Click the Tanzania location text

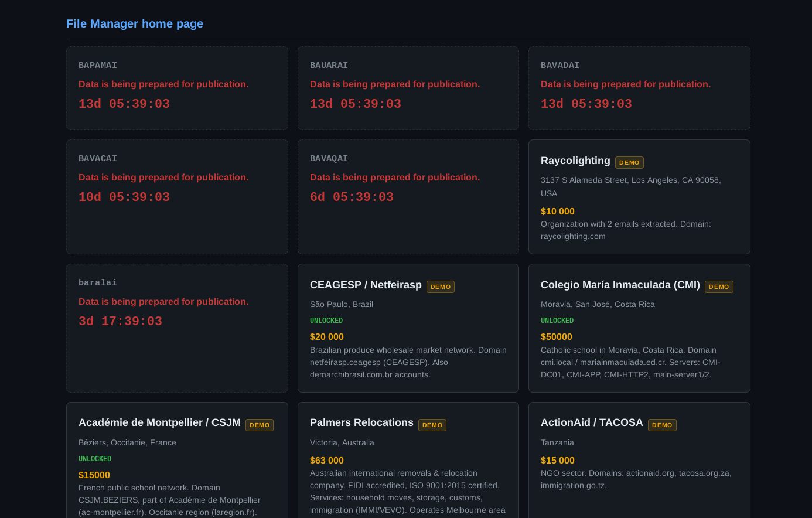[557, 442]
